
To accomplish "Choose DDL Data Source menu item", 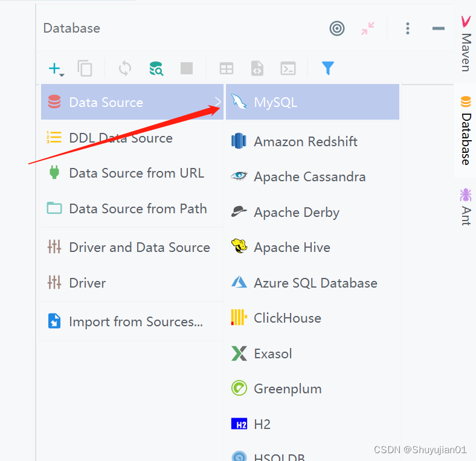I will pos(132,138).
